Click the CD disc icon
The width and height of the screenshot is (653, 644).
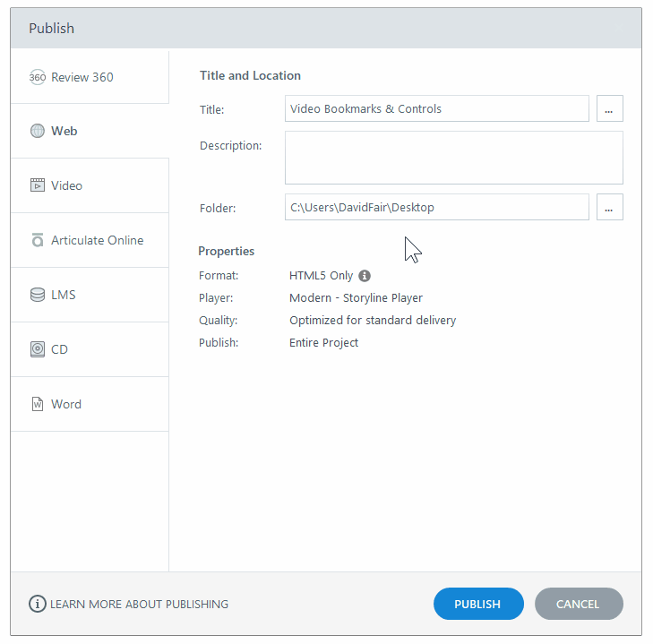[x=37, y=349]
